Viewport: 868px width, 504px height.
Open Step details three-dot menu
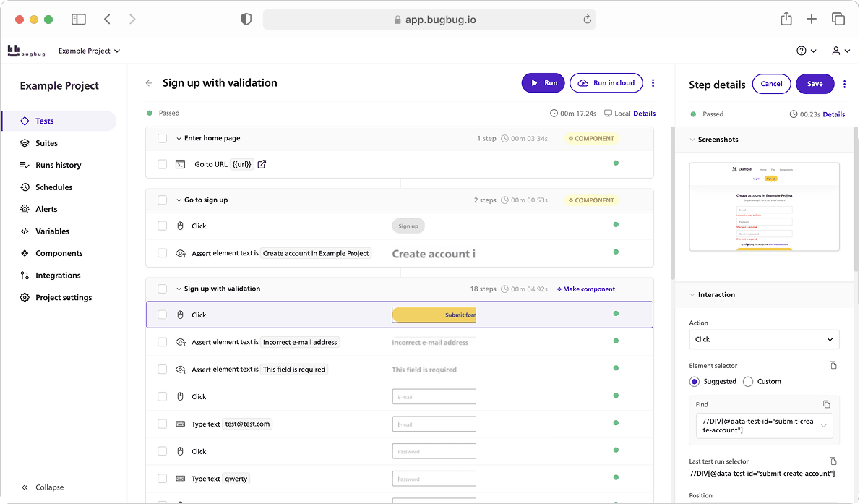pos(844,84)
